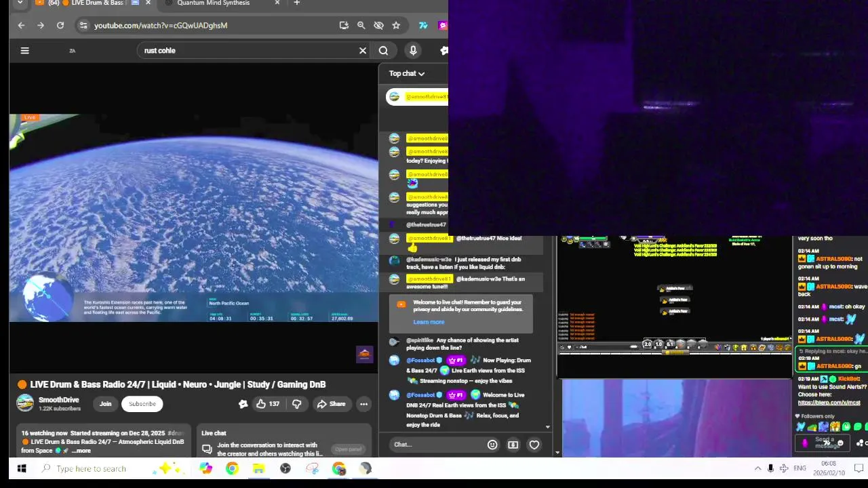Viewport: 868px width, 488px height.
Task: Open the YouTube hamburger guide menu
Action: click(24, 50)
